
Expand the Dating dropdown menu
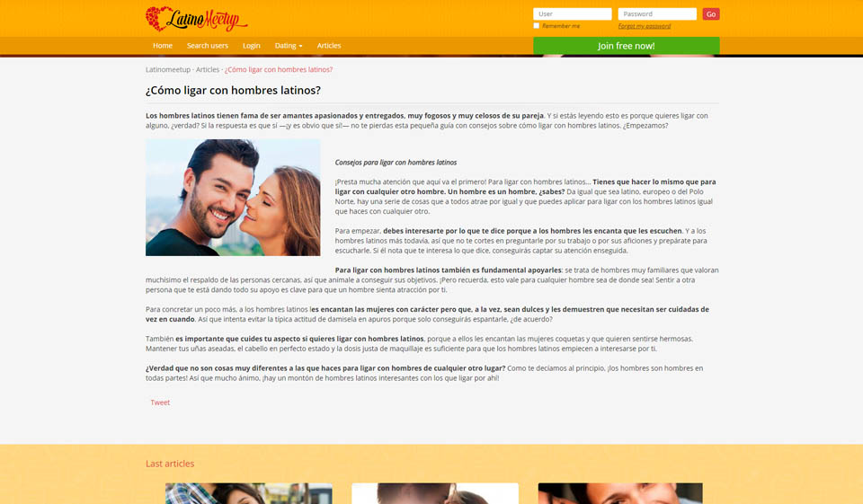(288, 46)
